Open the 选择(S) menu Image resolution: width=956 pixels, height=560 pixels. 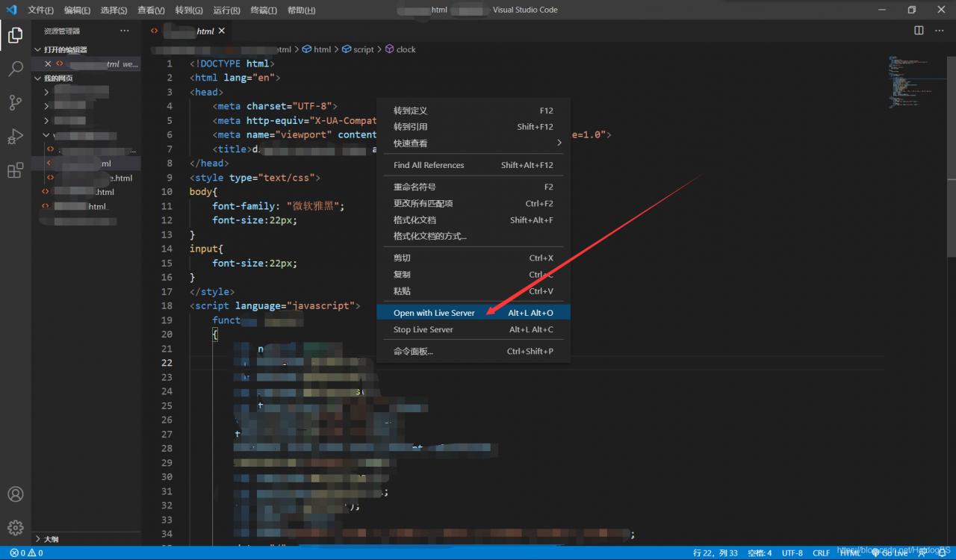(x=114, y=10)
